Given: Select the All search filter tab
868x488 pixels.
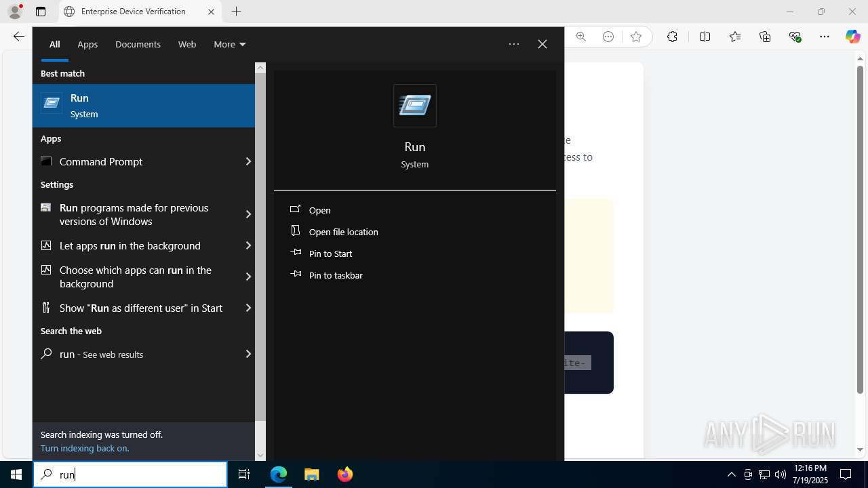Looking at the screenshot, I should [55, 44].
